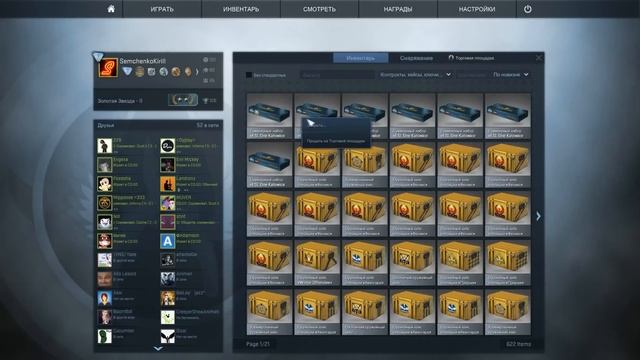Open friend with green splatter white avatar
This screenshot has height=360, width=640.
(167, 317)
